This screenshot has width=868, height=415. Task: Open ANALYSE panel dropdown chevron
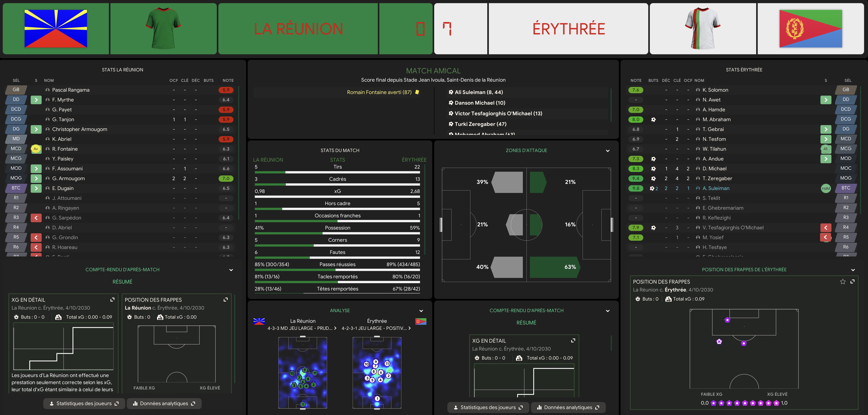pyautogui.click(x=421, y=311)
